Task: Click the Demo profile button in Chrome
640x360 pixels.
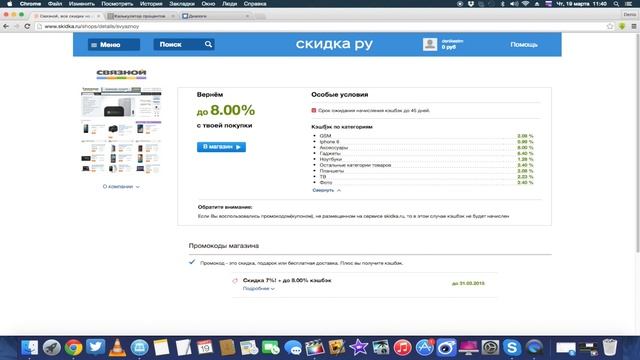Action: click(630, 15)
